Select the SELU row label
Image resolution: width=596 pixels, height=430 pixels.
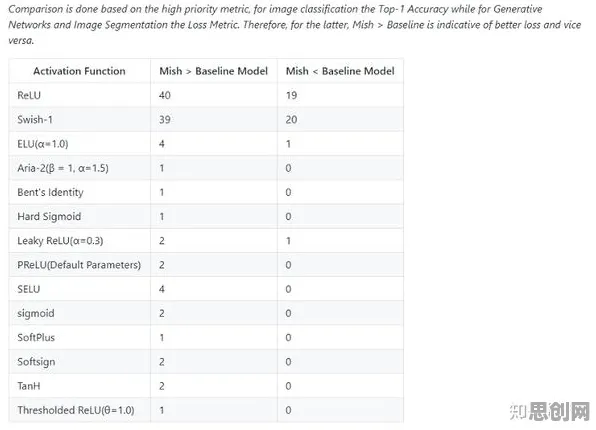[x=29, y=289]
